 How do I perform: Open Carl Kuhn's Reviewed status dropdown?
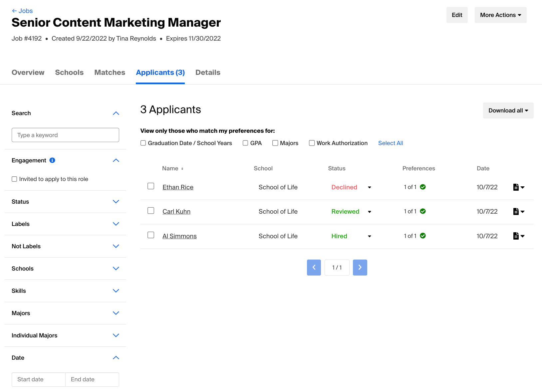(x=370, y=212)
